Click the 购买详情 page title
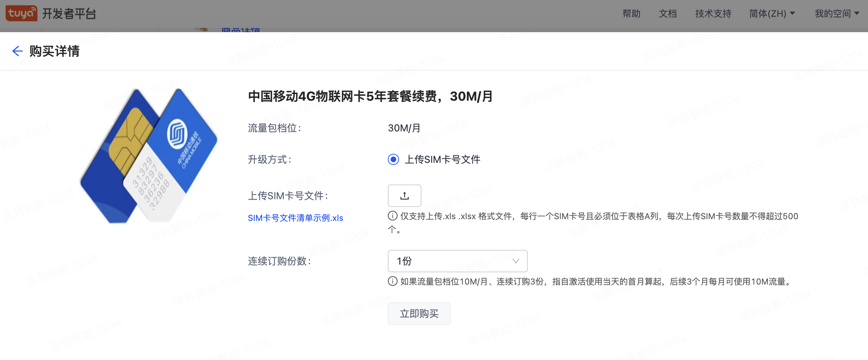The width and height of the screenshot is (868, 360). coord(55,51)
